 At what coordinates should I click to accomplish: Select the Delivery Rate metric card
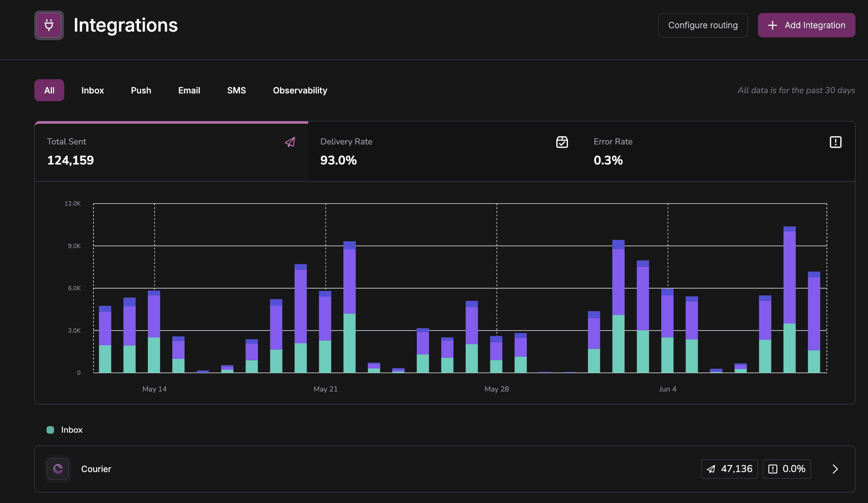[445, 152]
